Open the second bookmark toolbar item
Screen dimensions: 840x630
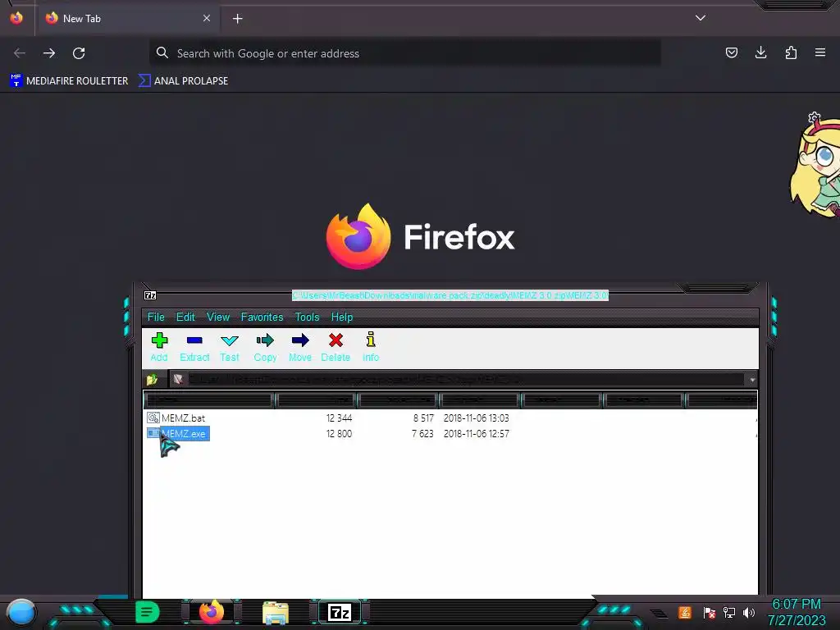[x=183, y=81]
